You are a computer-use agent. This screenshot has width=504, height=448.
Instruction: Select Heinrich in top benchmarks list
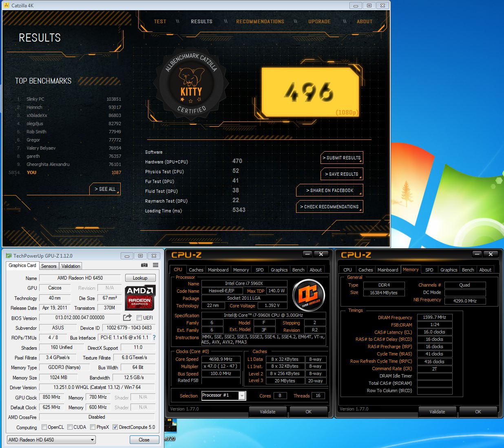click(x=69, y=107)
